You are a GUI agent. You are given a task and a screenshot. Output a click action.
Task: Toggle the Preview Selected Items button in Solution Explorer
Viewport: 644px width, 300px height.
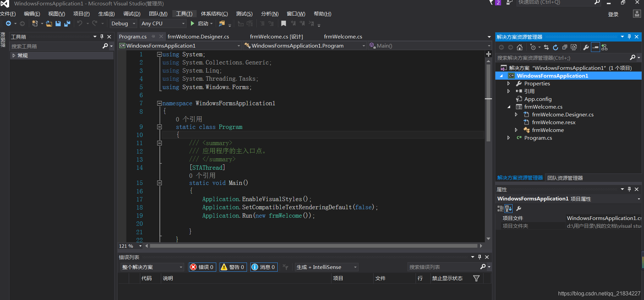click(595, 47)
